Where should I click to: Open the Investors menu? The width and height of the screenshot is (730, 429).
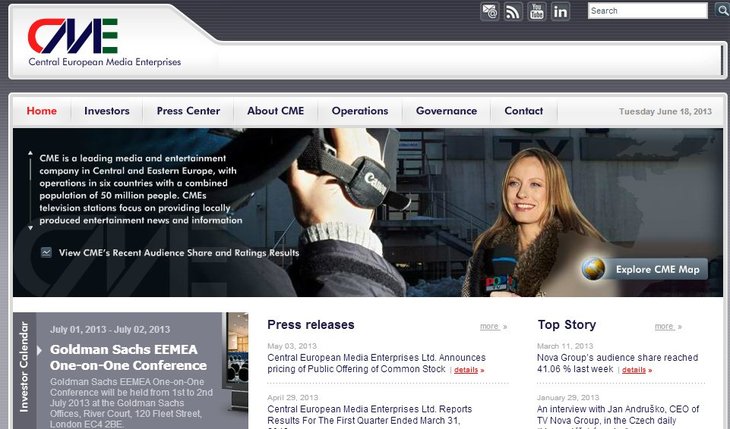pyautogui.click(x=107, y=111)
